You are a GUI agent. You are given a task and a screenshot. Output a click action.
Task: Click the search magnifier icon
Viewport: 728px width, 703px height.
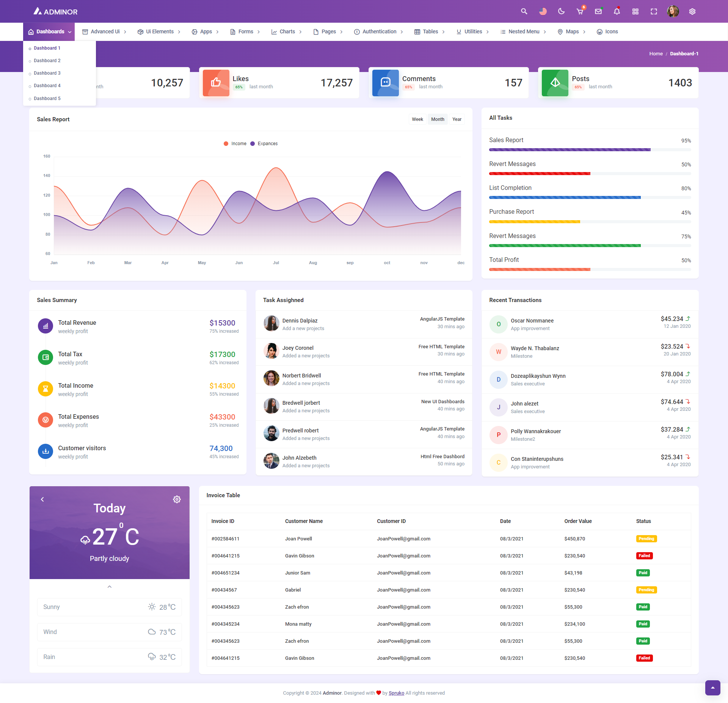(x=524, y=11)
